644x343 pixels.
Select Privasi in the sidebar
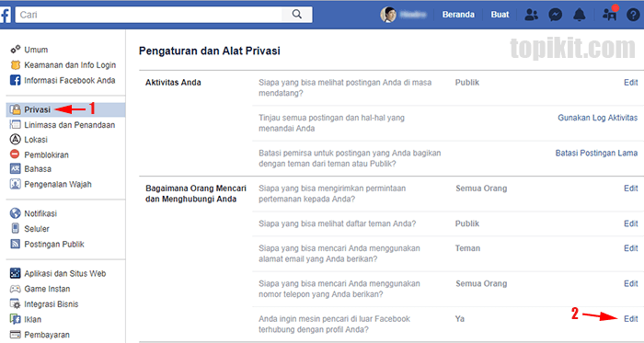click(x=65, y=109)
